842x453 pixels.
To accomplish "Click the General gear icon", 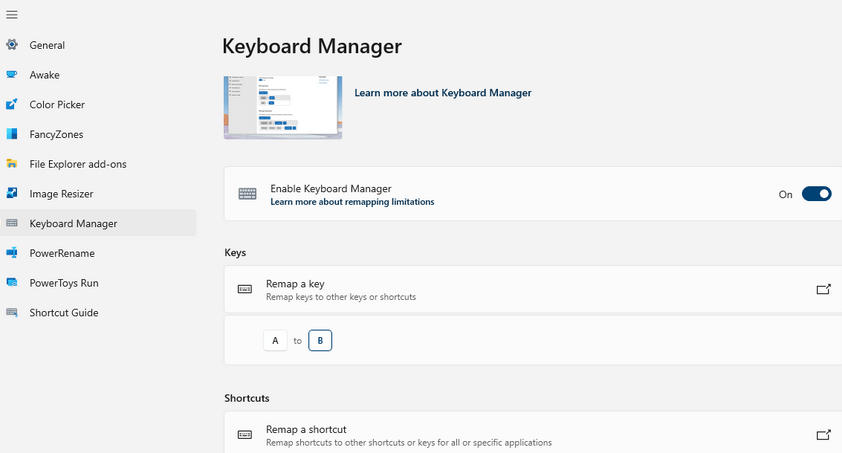I will click(x=12, y=45).
